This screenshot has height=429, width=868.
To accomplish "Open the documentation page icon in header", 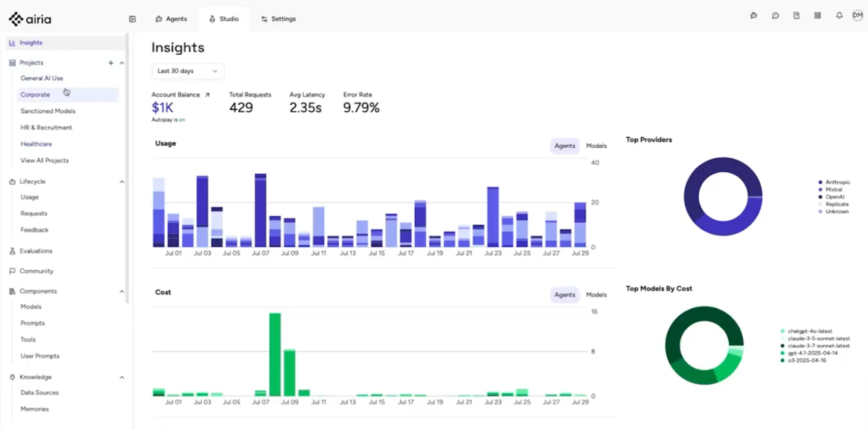I will [x=796, y=16].
